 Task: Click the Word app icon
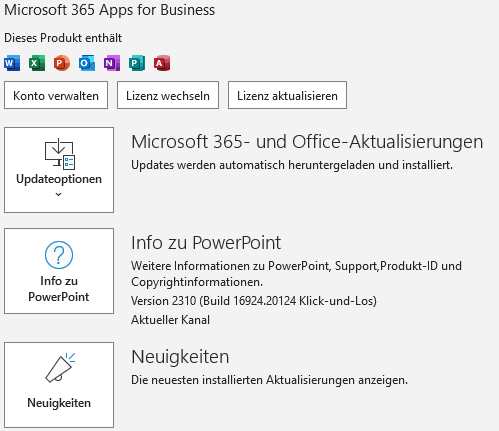(x=12, y=63)
